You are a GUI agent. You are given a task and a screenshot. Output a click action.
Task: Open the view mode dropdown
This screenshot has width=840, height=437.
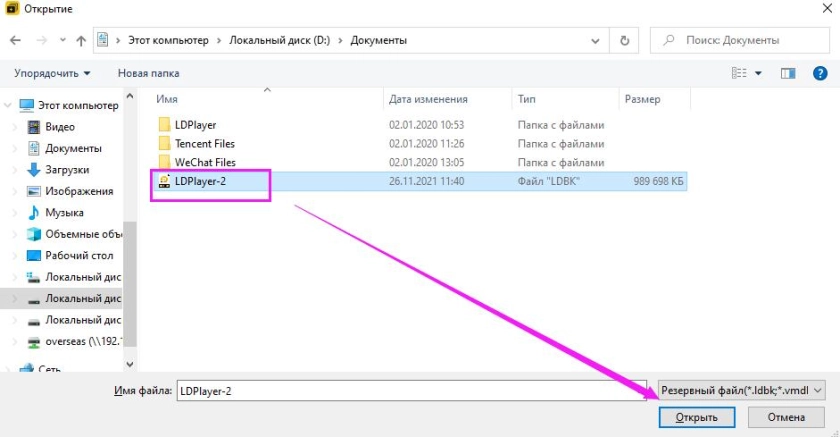[x=758, y=73]
